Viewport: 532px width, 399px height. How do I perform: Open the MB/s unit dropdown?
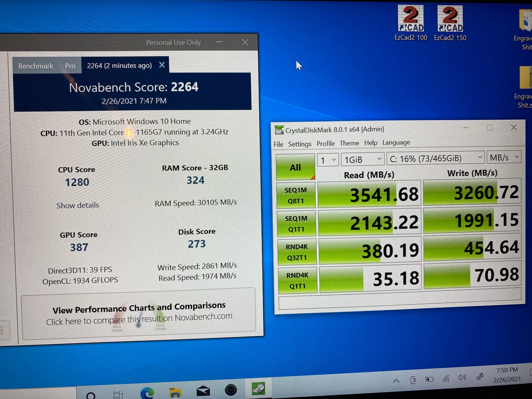504,157
